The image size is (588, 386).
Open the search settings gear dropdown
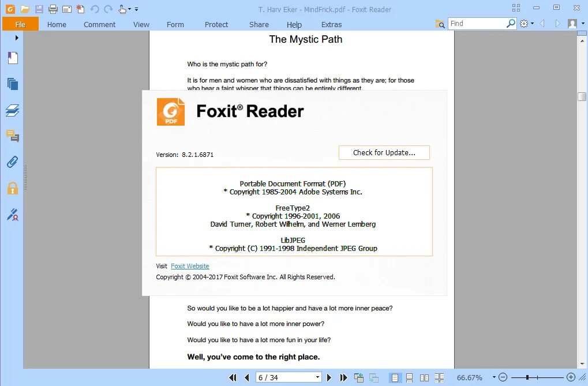[x=526, y=24]
